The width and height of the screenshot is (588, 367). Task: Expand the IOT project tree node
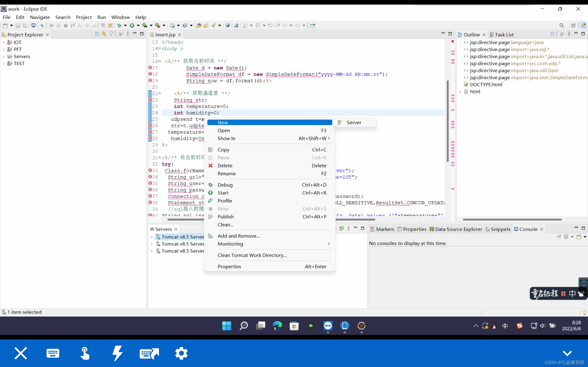(4, 42)
